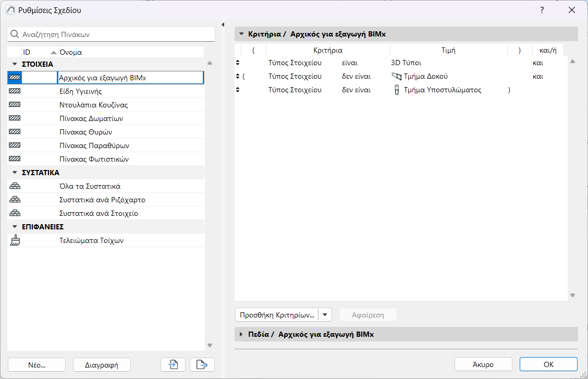Image resolution: width=588 pixels, height=379 pixels.
Task: Click the import scheme icon button
Action: 173,364
